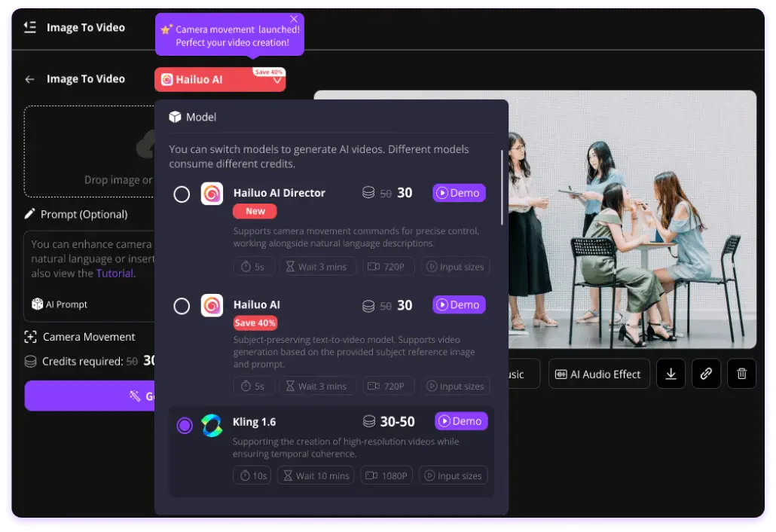Select the Hailuo AI radio button
The width and height of the screenshot is (776, 532).
click(182, 306)
